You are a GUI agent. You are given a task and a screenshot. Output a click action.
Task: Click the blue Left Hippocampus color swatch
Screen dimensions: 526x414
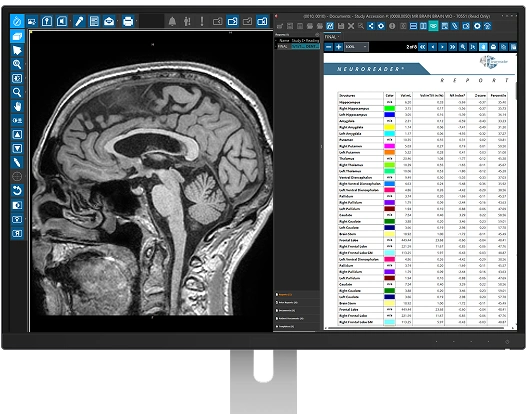(389, 115)
